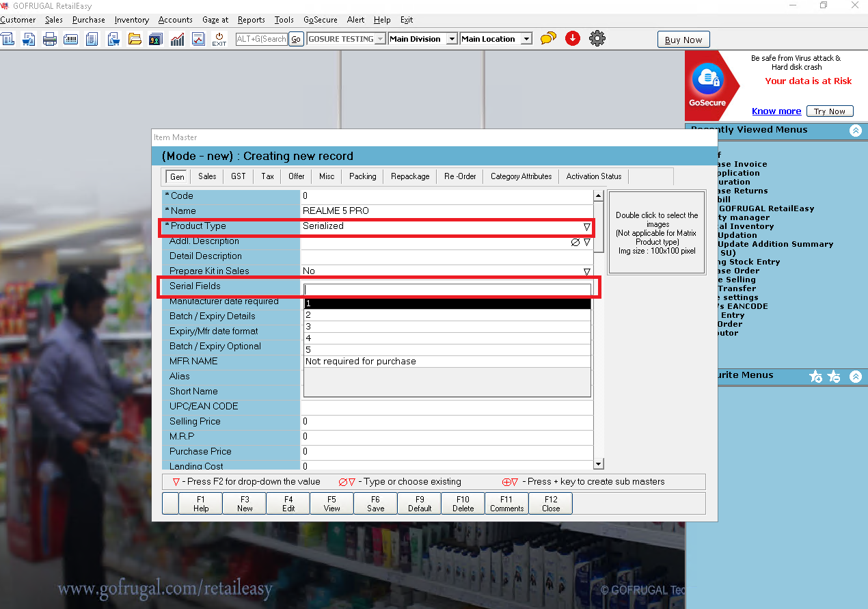Click the barcode icon in the toolbar

pyautogui.click(x=70, y=39)
